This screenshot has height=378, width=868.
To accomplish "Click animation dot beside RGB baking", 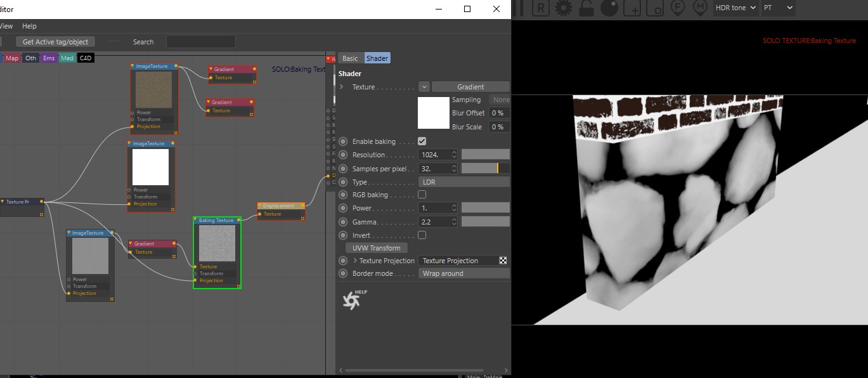I will (x=343, y=195).
